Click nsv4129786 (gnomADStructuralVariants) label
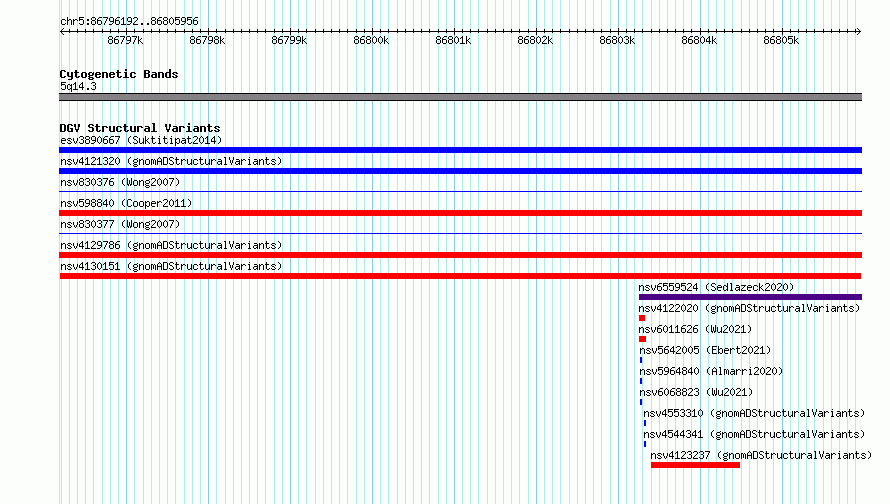Viewport: 890px width, 504px height. tap(171, 245)
